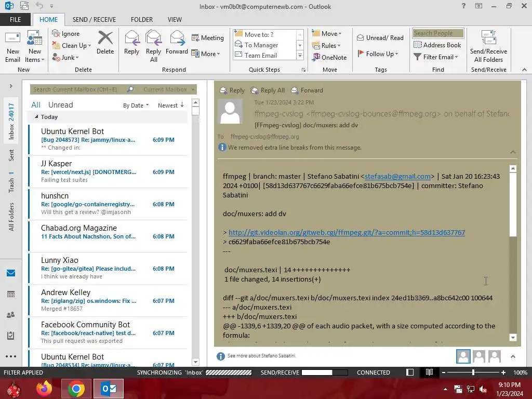Screen dimensions: 532x399
Task: Switch to People view
Action: coord(11,315)
